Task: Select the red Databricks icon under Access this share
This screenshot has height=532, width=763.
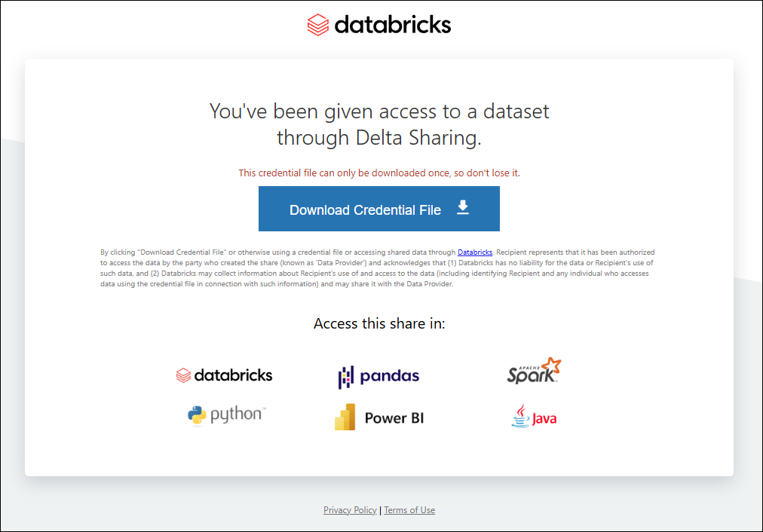Action: 183,375
